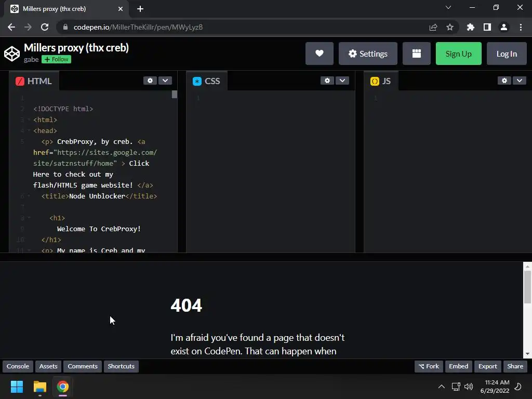Select the HTML editor tab
Screen dimensions: 532x399
pyautogui.click(x=34, y=81)
